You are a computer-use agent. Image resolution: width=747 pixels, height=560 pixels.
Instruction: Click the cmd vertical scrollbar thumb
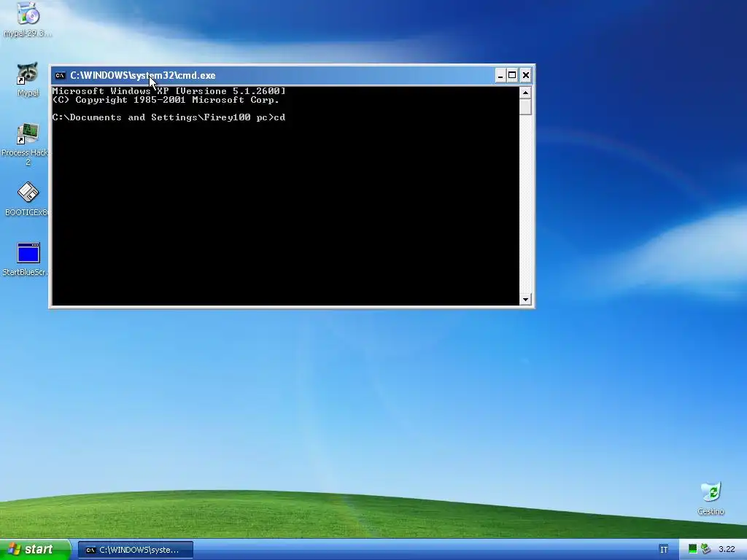point(525,106)
